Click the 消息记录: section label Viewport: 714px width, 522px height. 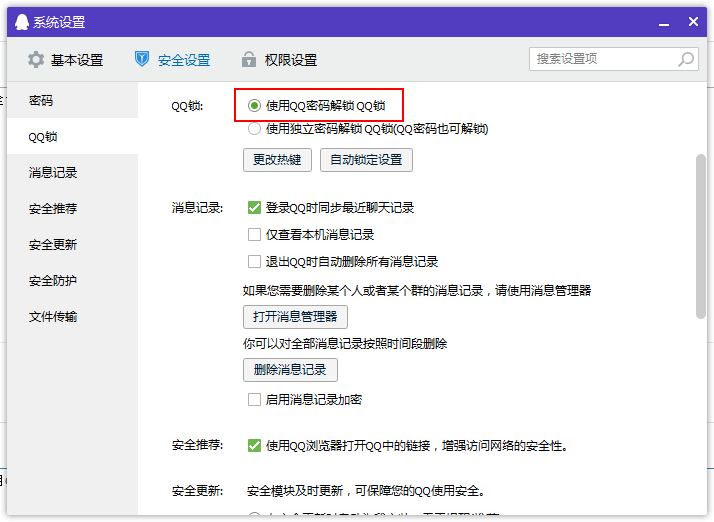coord(197,208)
